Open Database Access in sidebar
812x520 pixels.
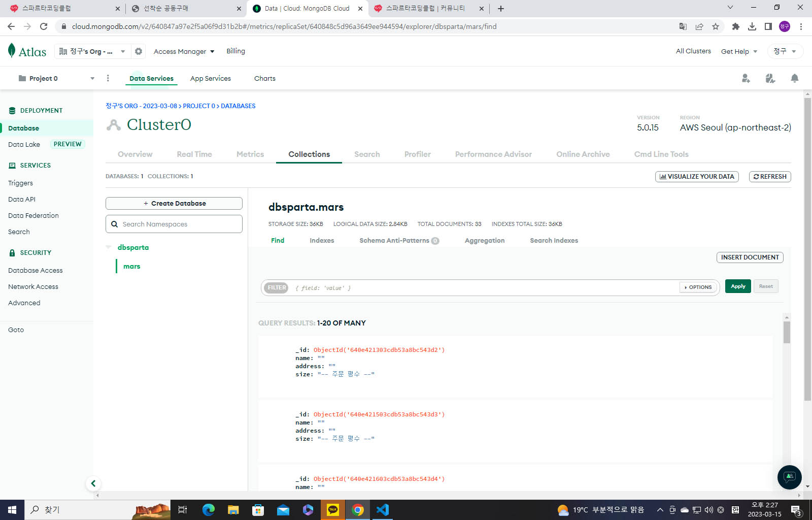coord(36,271)
